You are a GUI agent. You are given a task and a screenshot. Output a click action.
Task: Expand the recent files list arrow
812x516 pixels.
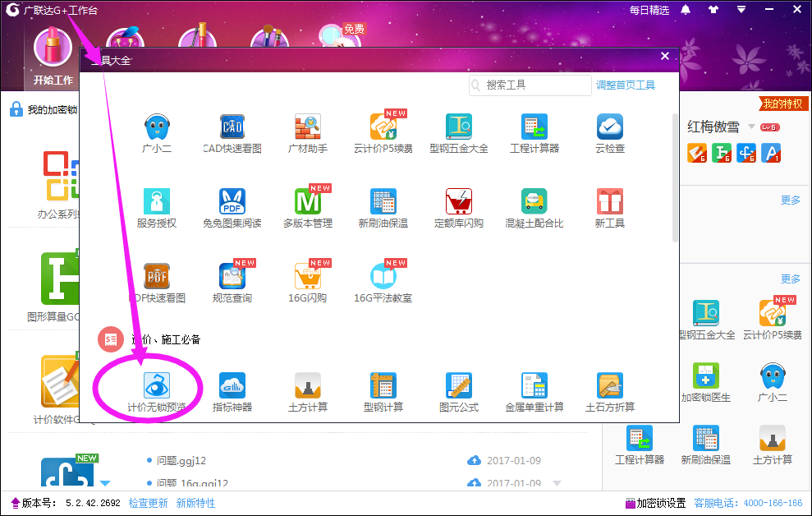(557, 483)
